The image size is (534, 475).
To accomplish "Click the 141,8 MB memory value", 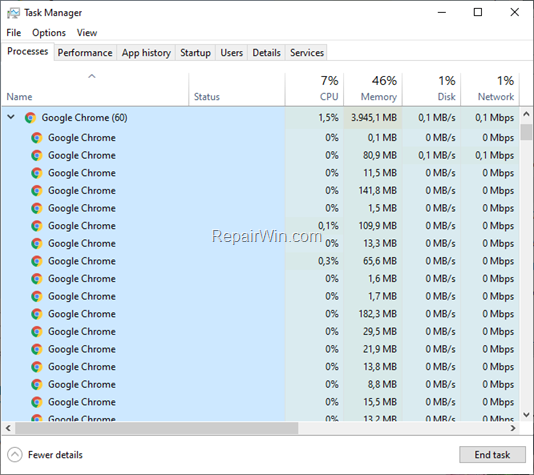I will (378, 191).
